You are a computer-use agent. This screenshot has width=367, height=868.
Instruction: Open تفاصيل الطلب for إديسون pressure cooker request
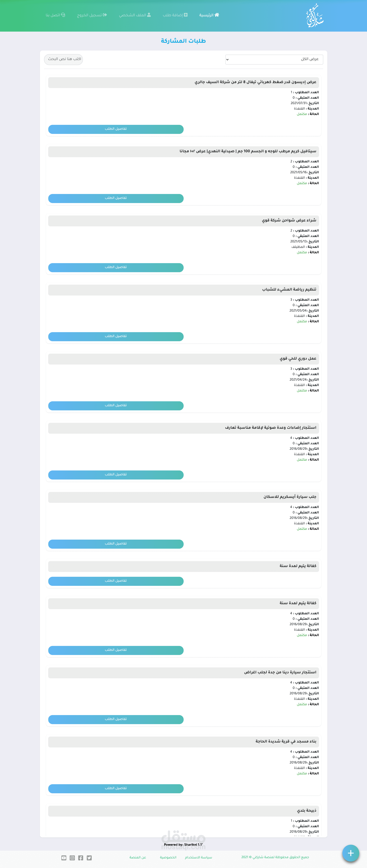click(116, 129)
